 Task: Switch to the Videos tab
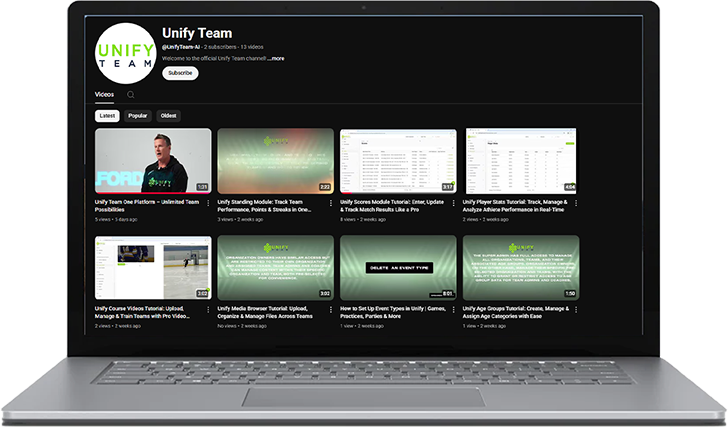pos(104,95)
